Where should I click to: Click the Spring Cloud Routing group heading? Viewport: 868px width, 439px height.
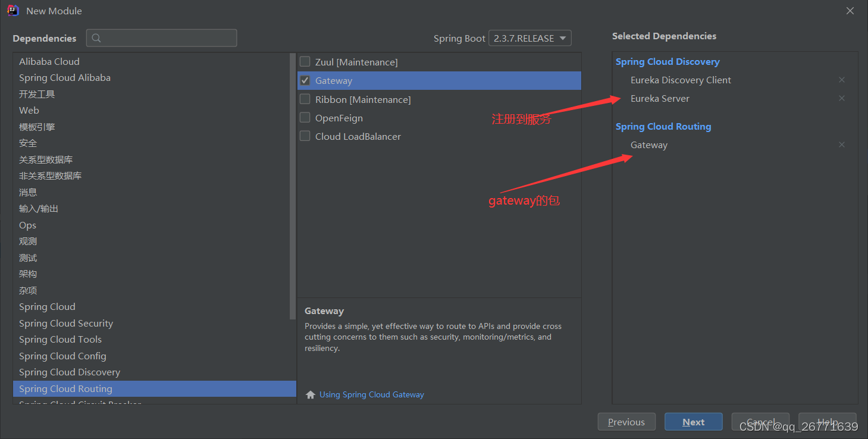pos(663,126)
